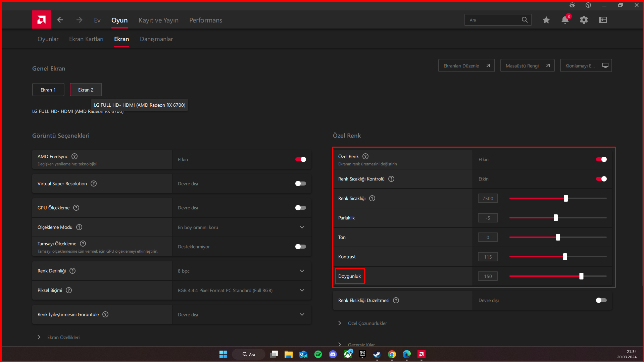Click Klonlamayı E... button

(586, 65)
